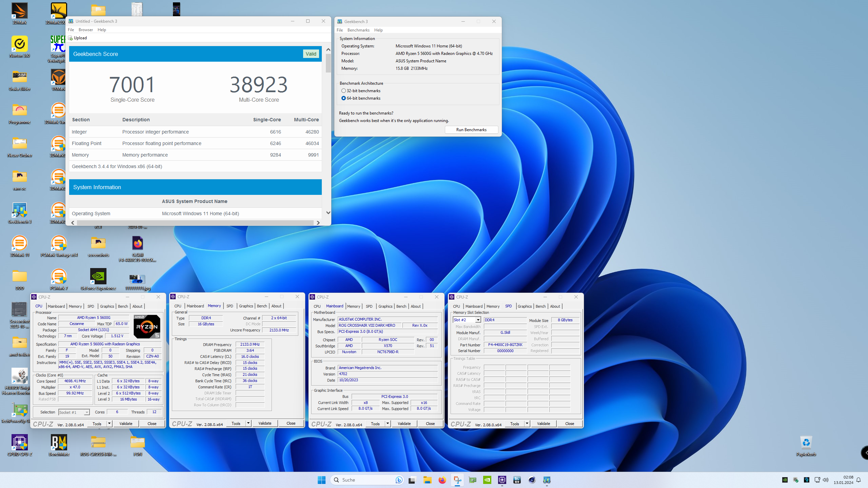
Task: Click Close in the Memory CPU-Z window
Action: 291,423
